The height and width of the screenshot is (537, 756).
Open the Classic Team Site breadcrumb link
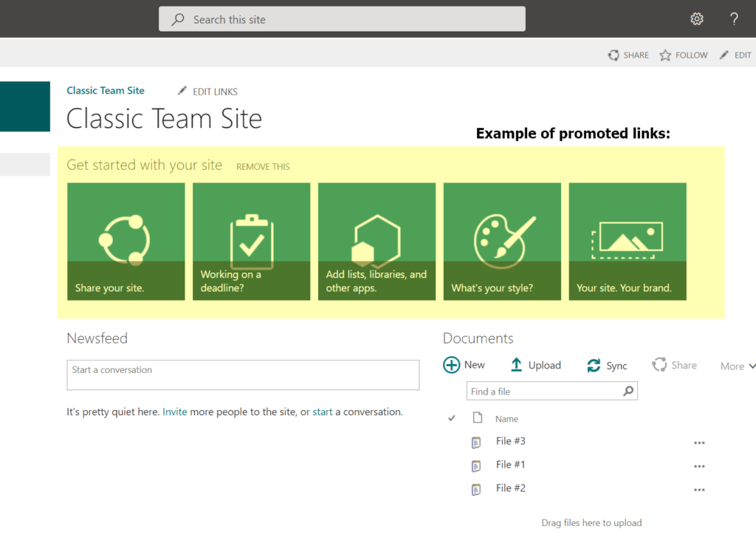[106, 90]
